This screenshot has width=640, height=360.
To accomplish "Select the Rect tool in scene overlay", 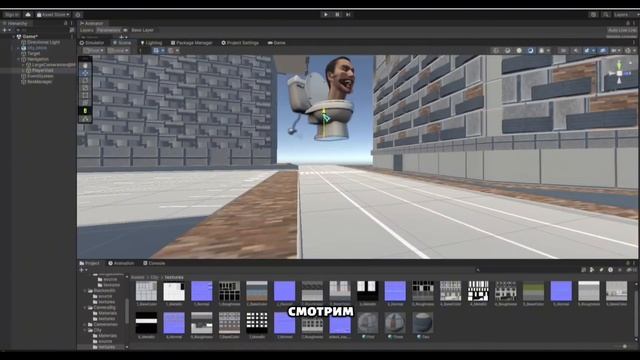I will 85,95.
